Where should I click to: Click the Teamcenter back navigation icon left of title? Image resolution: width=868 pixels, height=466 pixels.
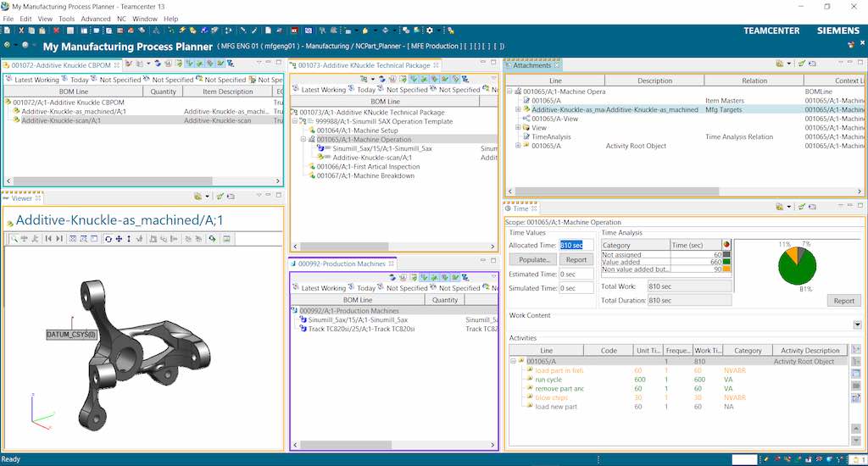tap(7, 46)
